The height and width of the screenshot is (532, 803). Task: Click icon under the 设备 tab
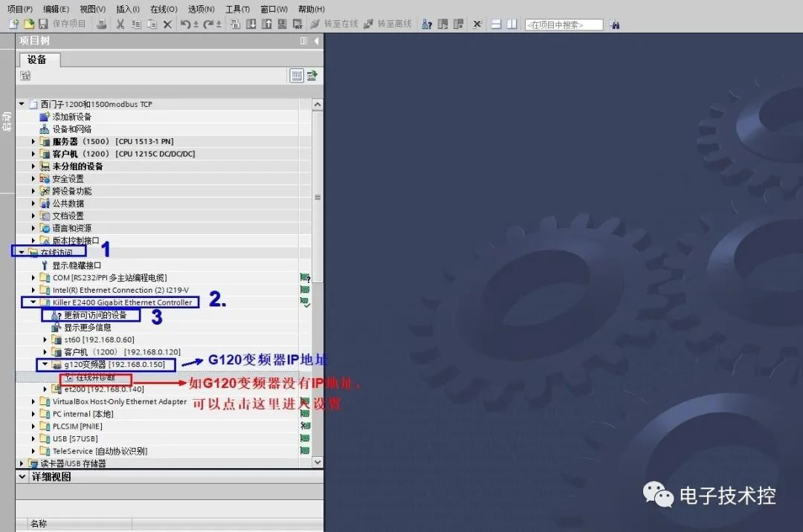[x=25, y=76]
